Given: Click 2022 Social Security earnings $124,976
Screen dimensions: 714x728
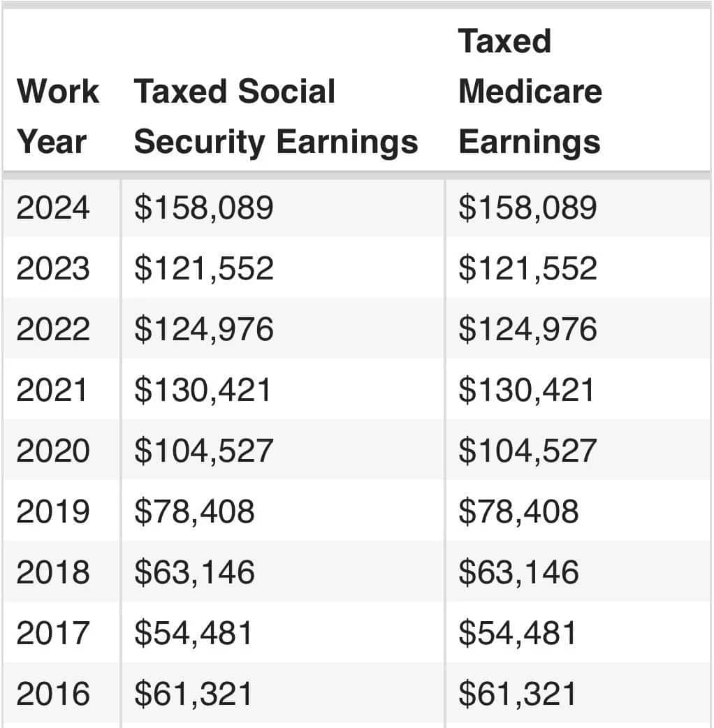Looking at the screenshot, I should point(203,330).
